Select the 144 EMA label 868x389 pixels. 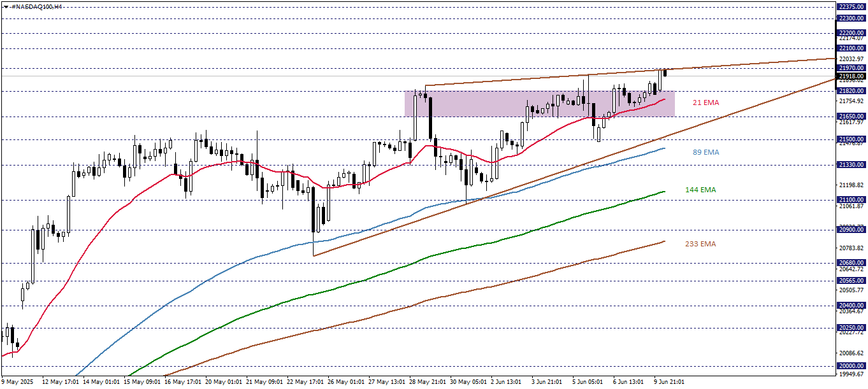(702, 190)
